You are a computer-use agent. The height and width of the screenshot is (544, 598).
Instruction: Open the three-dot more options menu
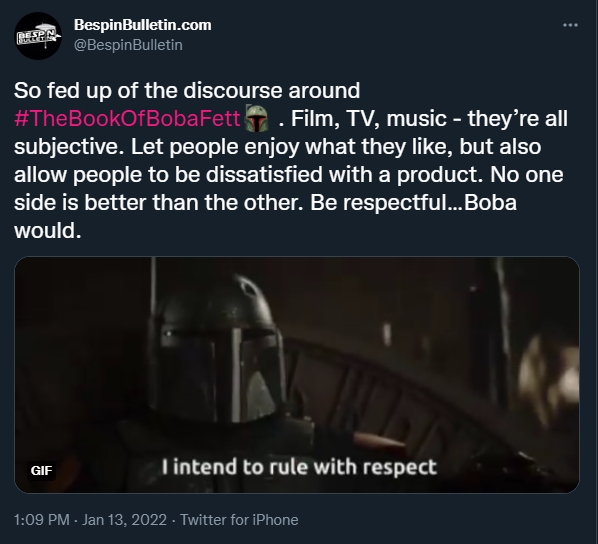point(570,25)
